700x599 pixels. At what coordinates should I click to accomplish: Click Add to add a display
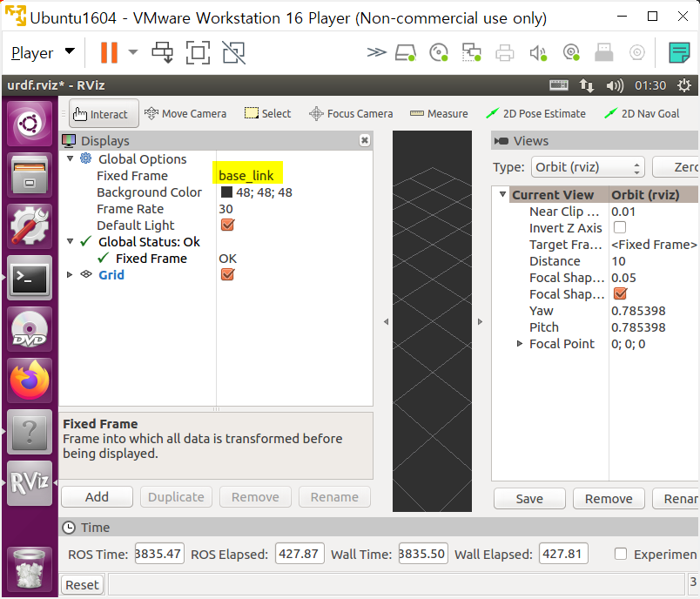coord(97,497)
